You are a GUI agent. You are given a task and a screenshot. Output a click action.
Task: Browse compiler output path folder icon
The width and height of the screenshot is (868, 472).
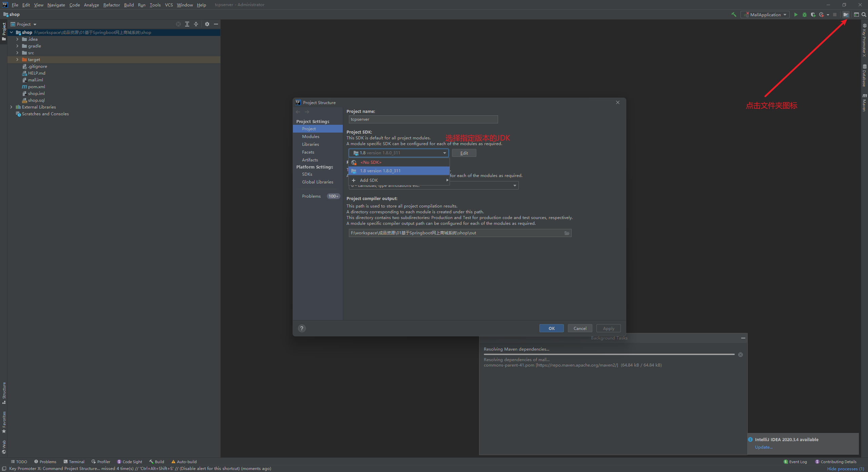567,233
